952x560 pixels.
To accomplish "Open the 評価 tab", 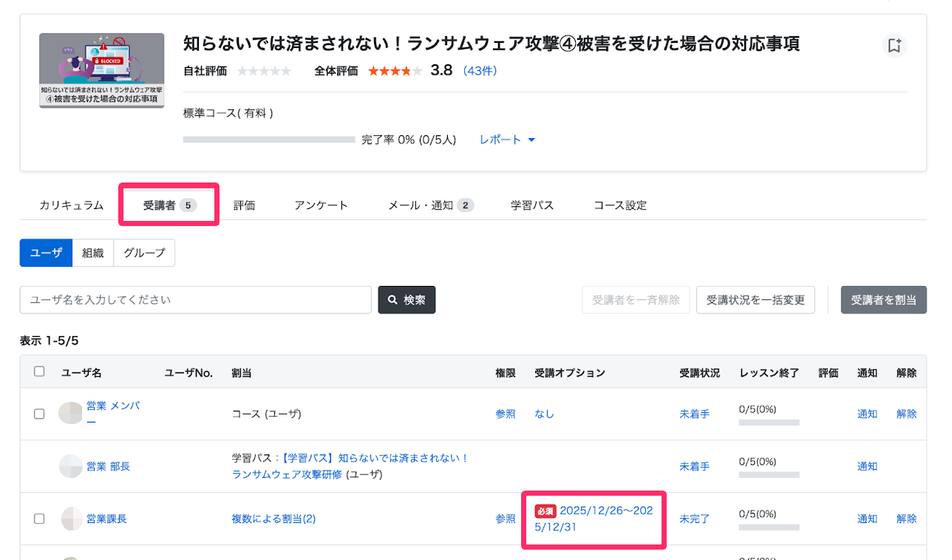I will click(244, 205).
